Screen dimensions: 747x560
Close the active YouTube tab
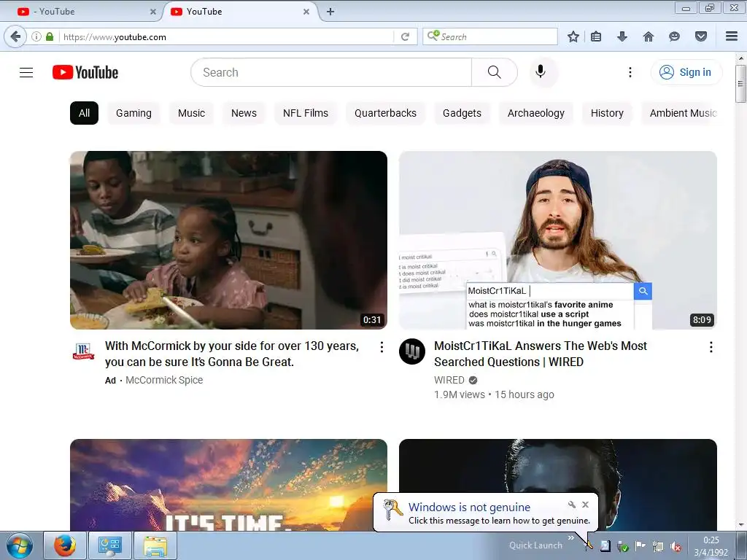point(306,12)
